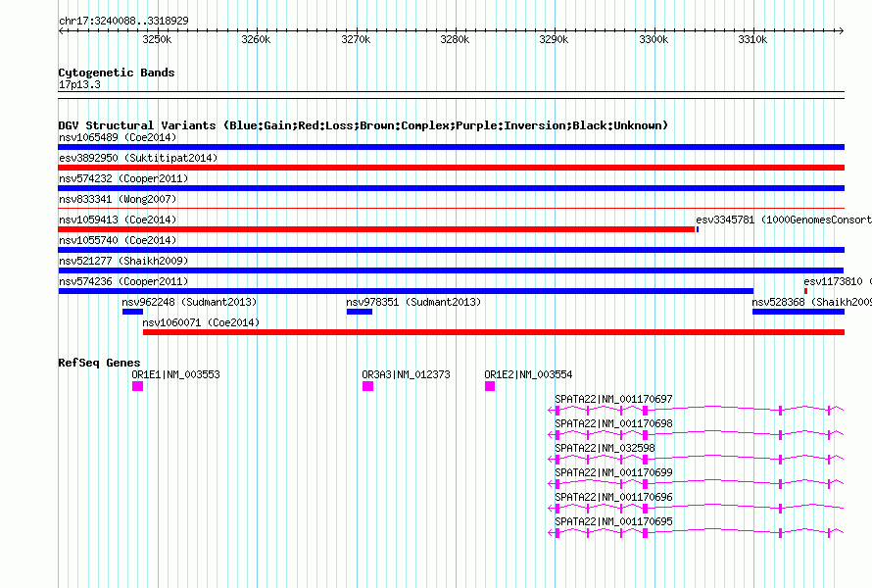Screen dimensions: 872x588
Task: Click the OR1E2 magenta gene box
Action: [490, 386]
